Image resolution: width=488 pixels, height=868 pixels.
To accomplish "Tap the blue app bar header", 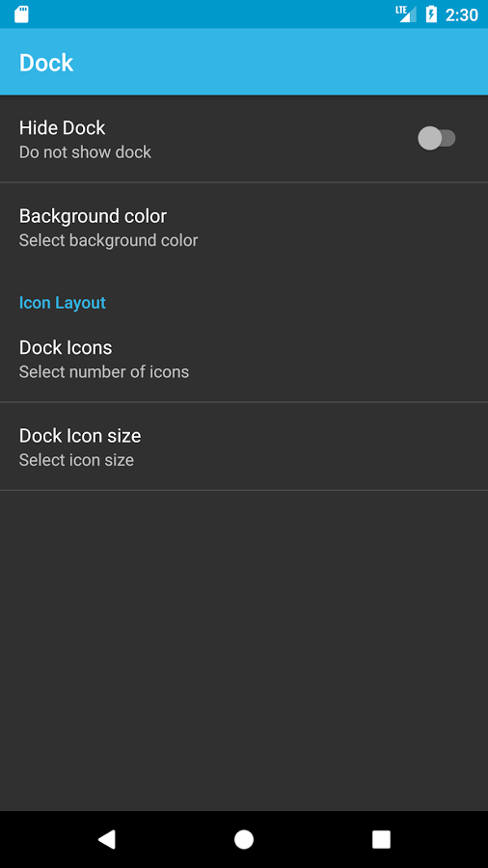I will [x=244, y=62].
